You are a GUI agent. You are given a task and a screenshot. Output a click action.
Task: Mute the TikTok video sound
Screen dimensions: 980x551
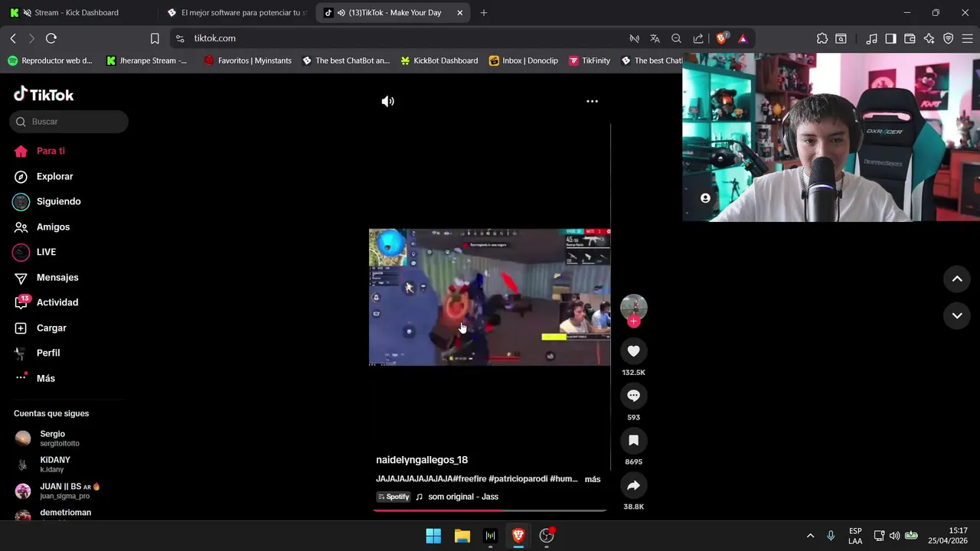click(388, 101)
